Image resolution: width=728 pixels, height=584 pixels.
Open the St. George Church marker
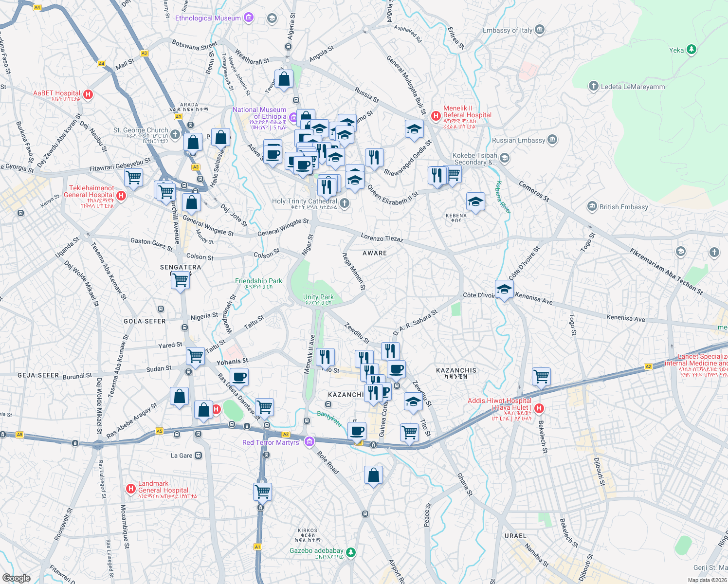click(175, 134)
